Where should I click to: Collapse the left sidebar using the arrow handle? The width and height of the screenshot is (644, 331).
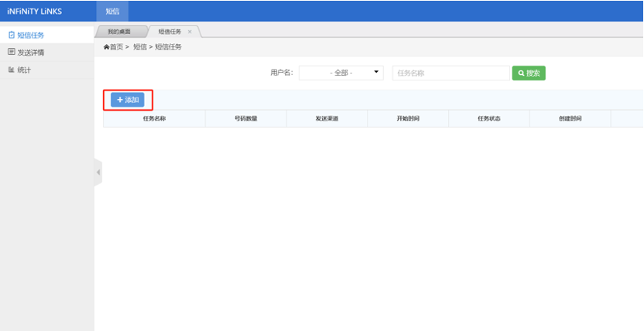(x=98, y=172)
